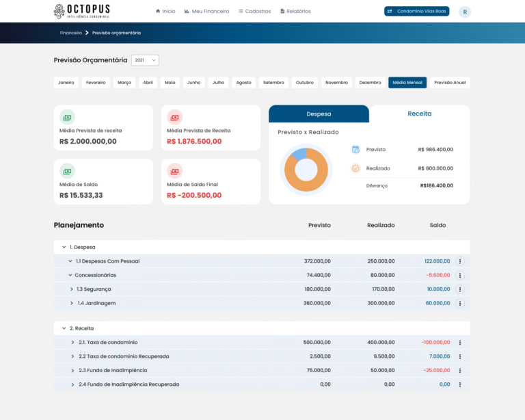Click the Previsto calendar icon in chart legend
The image size is (525, 420).
pyautogui.click(x=355, y=149)
